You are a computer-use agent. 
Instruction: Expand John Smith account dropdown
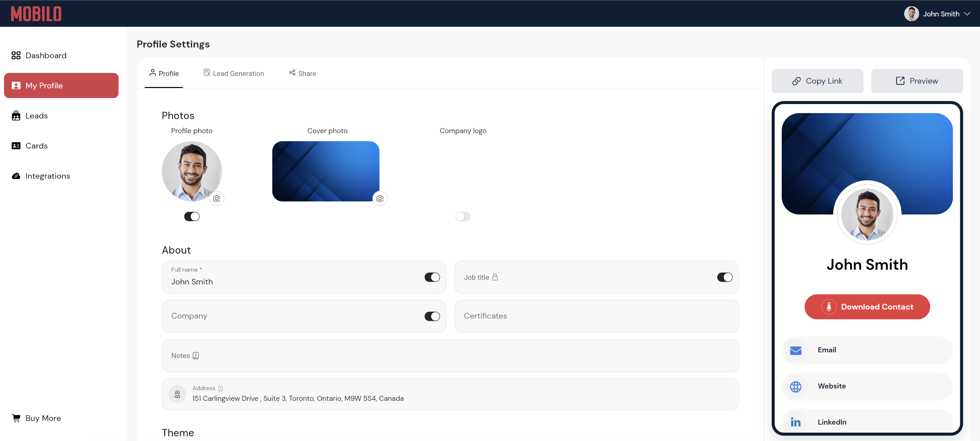pyautogui.click(x=967, y=14)
